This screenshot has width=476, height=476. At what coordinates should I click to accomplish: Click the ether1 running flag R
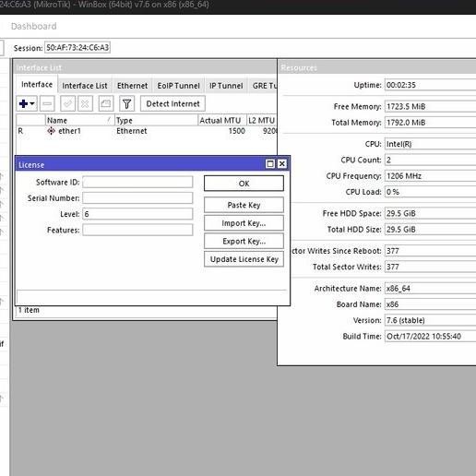20,131
